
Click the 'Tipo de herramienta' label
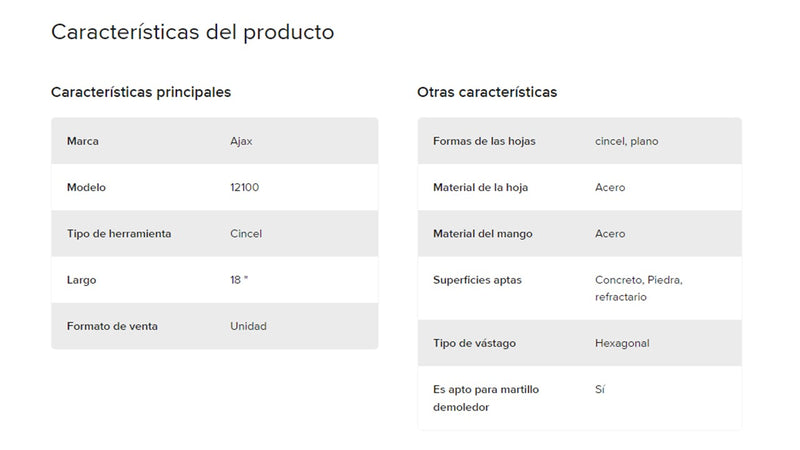click(x=119, y=233)
